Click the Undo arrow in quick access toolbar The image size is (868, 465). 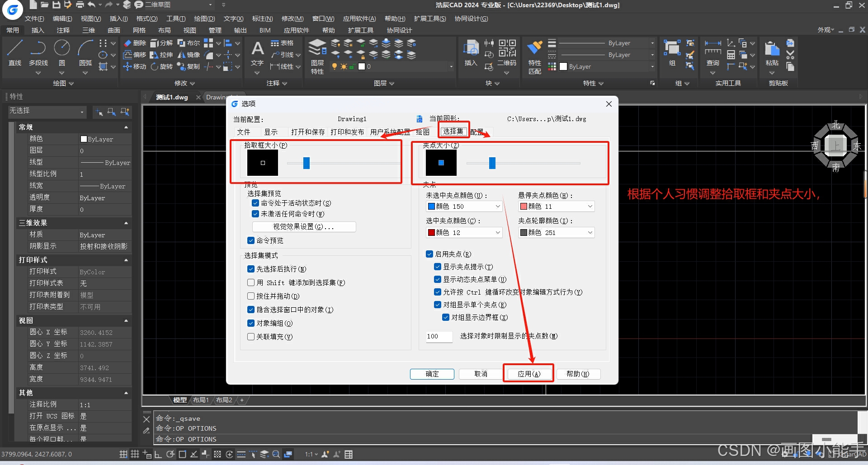point(91,5)
